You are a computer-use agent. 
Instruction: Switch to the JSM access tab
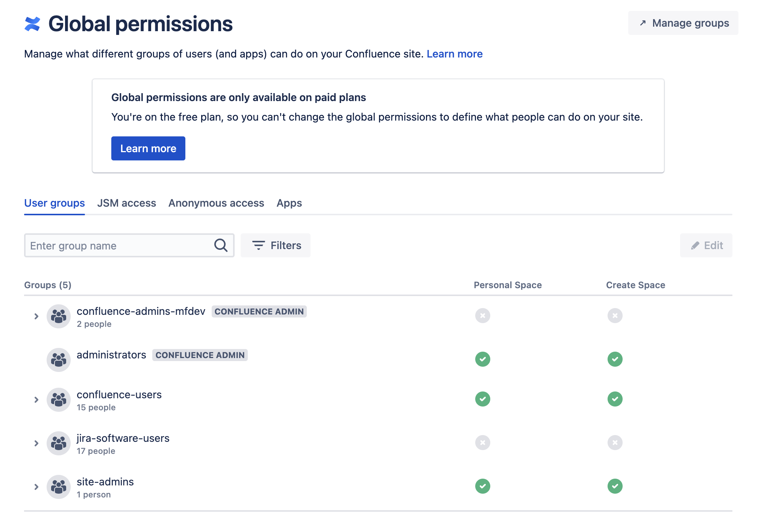(x=126, y=203)
